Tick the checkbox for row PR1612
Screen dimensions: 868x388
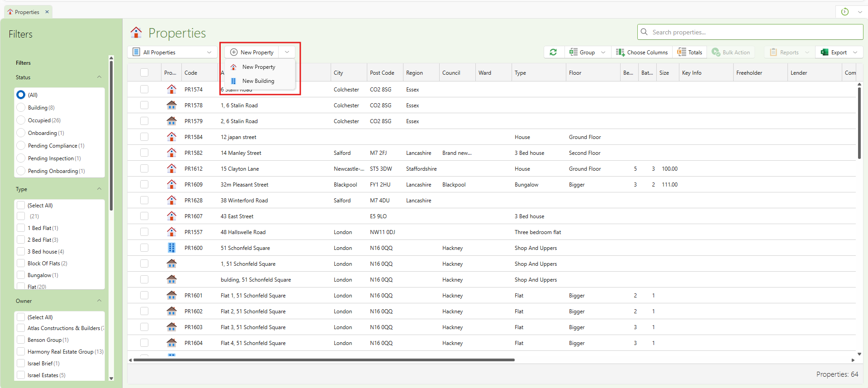[144, 168]
